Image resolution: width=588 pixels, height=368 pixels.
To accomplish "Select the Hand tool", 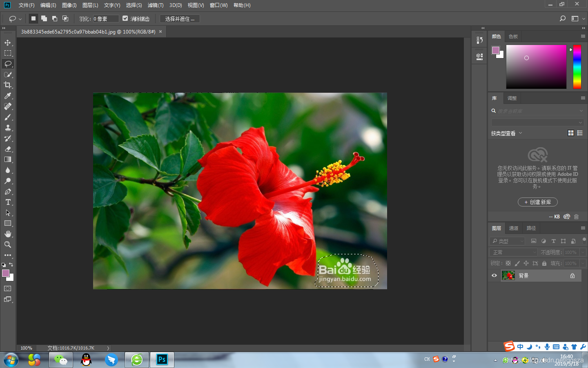I will click(8, 234).
